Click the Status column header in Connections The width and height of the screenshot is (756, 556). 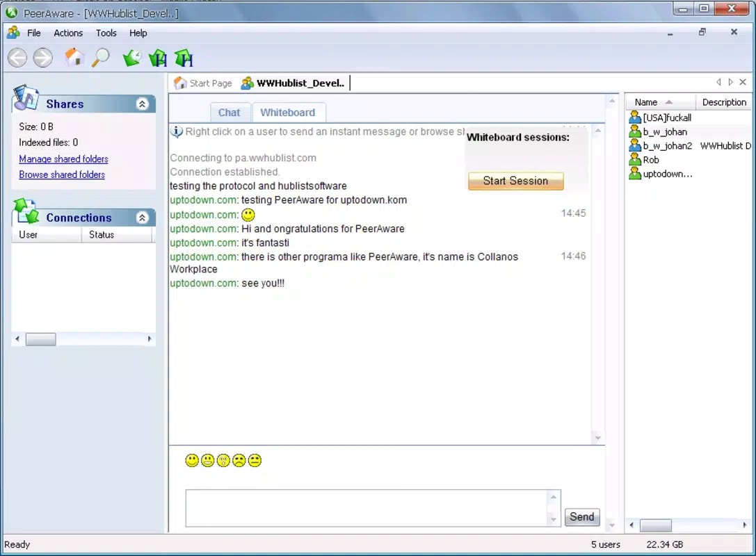point(116,235)
